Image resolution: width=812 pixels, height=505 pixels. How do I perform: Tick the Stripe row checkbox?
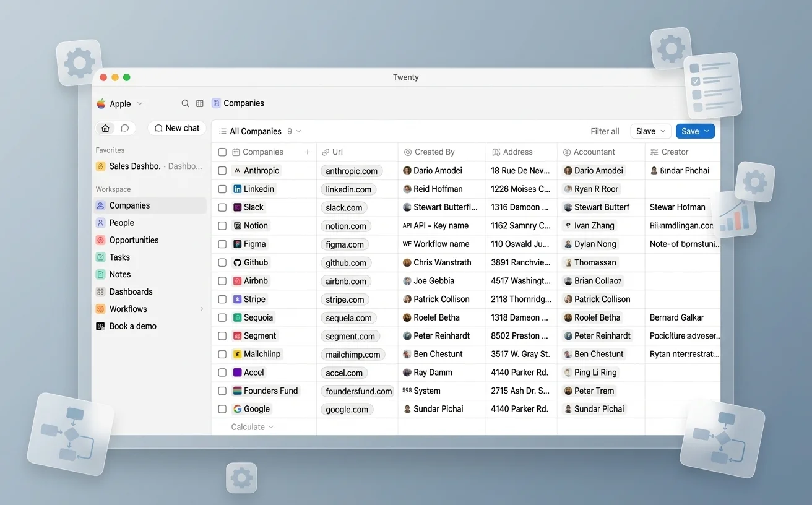coord(222,299)
